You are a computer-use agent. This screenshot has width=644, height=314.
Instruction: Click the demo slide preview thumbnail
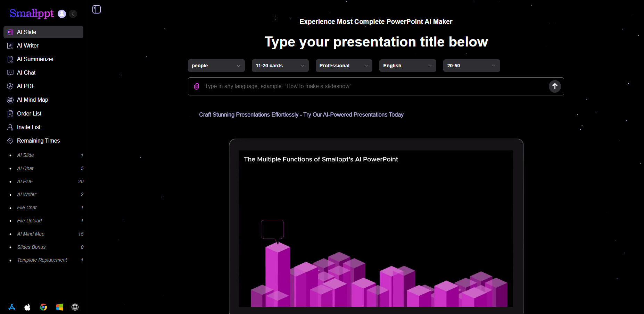[x=376, y=228]
